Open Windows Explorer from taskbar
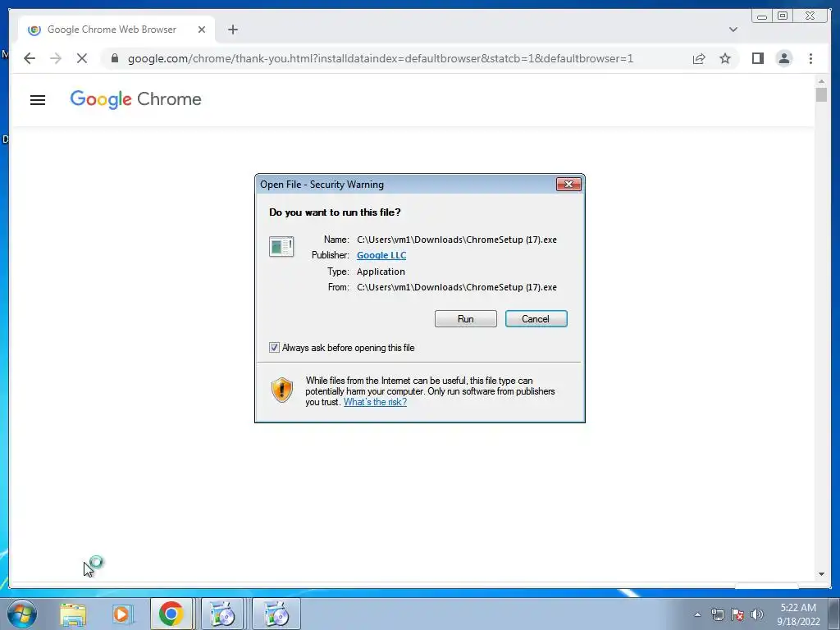840x630 pixels. coord(73,614)
